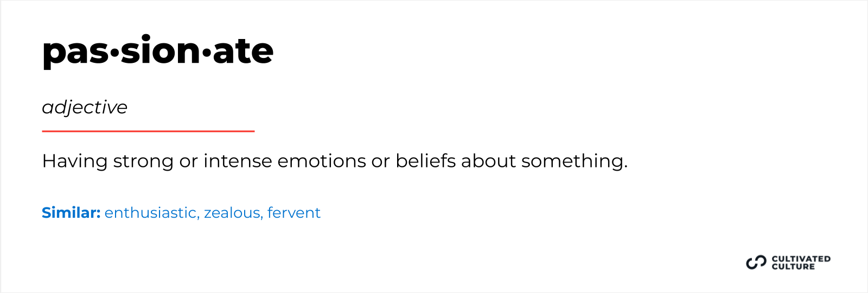Screen dimensions: 868x293
Task: Click the second syllable dot in passionate
Action: tap(206, 52)
